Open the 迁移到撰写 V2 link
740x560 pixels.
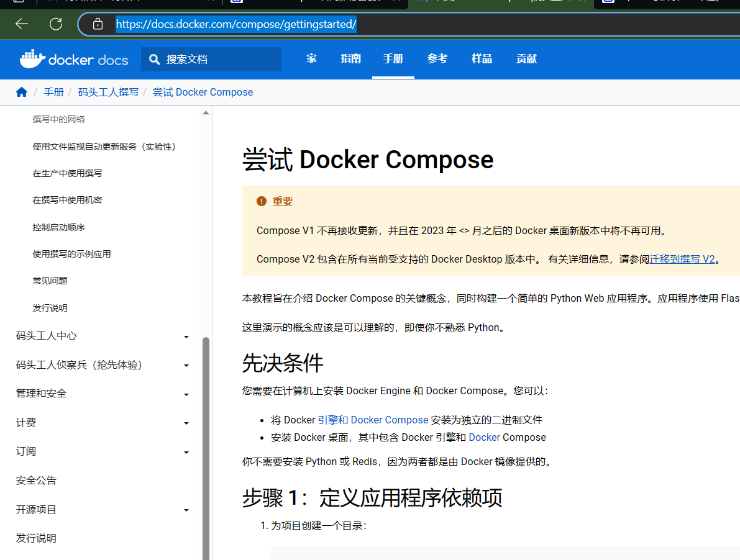682,260
